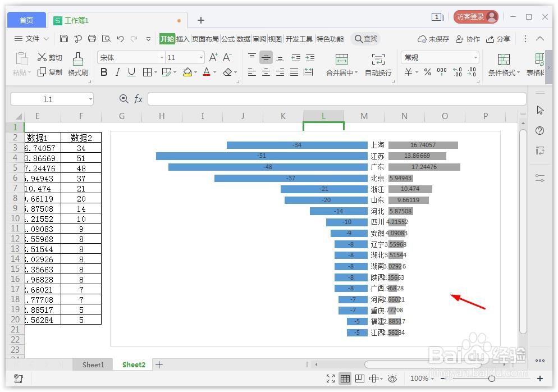Image resolution: width=558 pixels, height=392 pixels.
Task: Collapse the ribbon with chevron
Action: (540, 38)
